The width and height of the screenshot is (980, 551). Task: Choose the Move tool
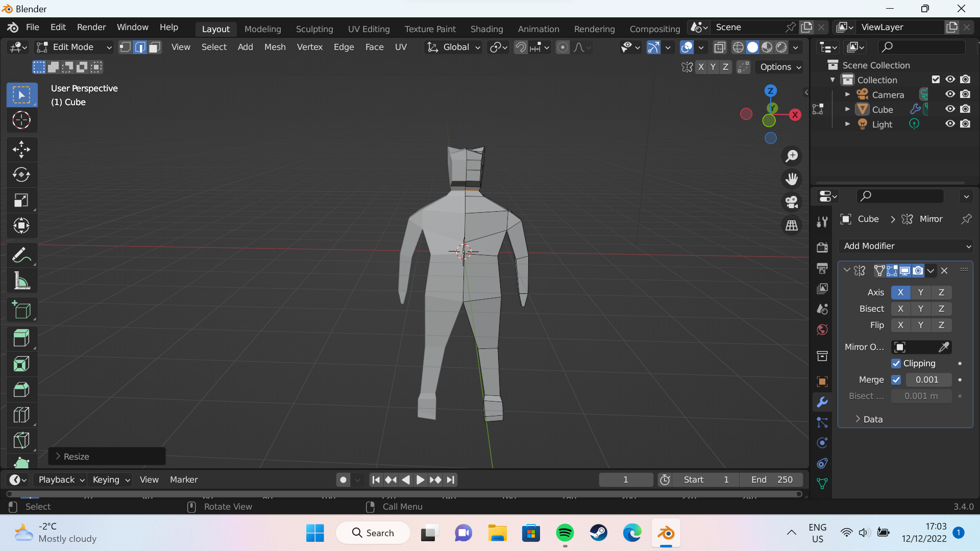[21, 149]
